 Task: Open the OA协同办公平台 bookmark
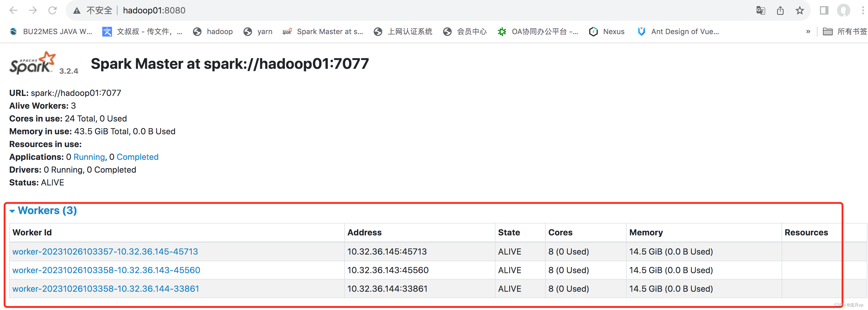[x=538, y=32]
